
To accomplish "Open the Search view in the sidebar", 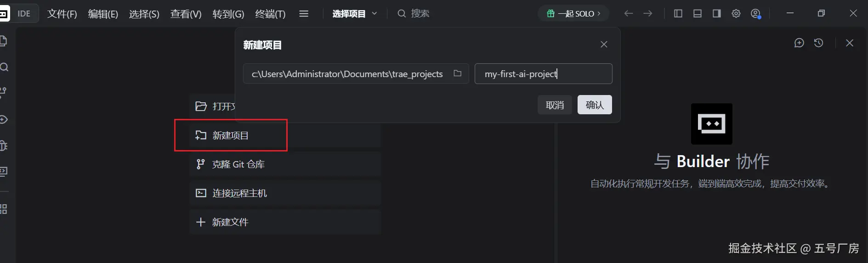I will [x=4, y=67].
